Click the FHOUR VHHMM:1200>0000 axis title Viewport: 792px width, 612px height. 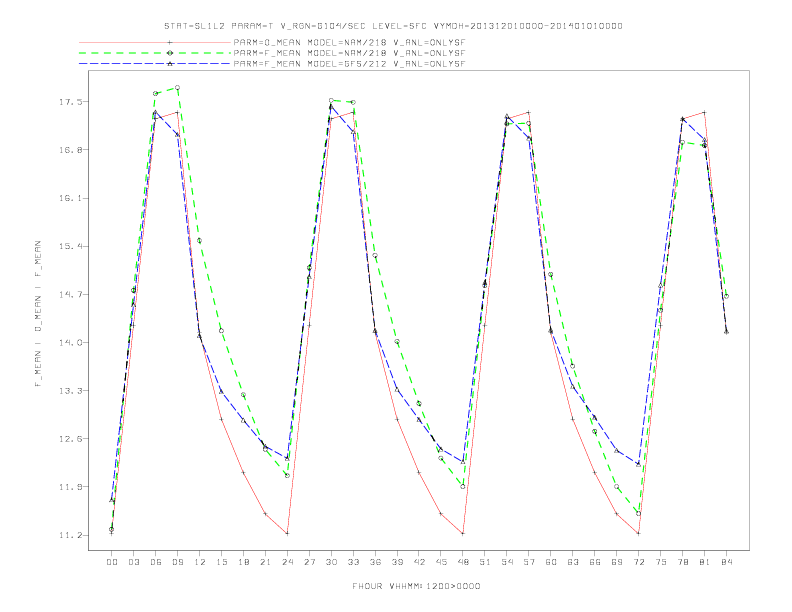[416, 586]
